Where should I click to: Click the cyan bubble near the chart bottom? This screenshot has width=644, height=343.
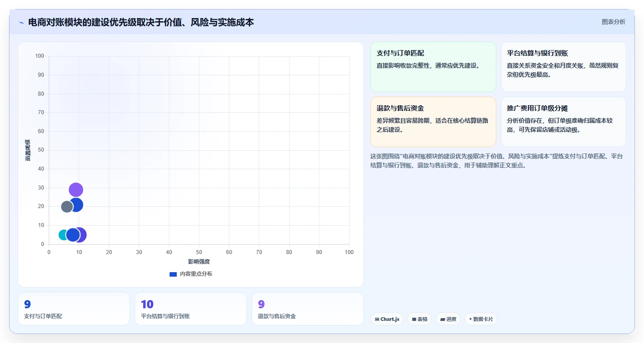[x=63, y=235]
